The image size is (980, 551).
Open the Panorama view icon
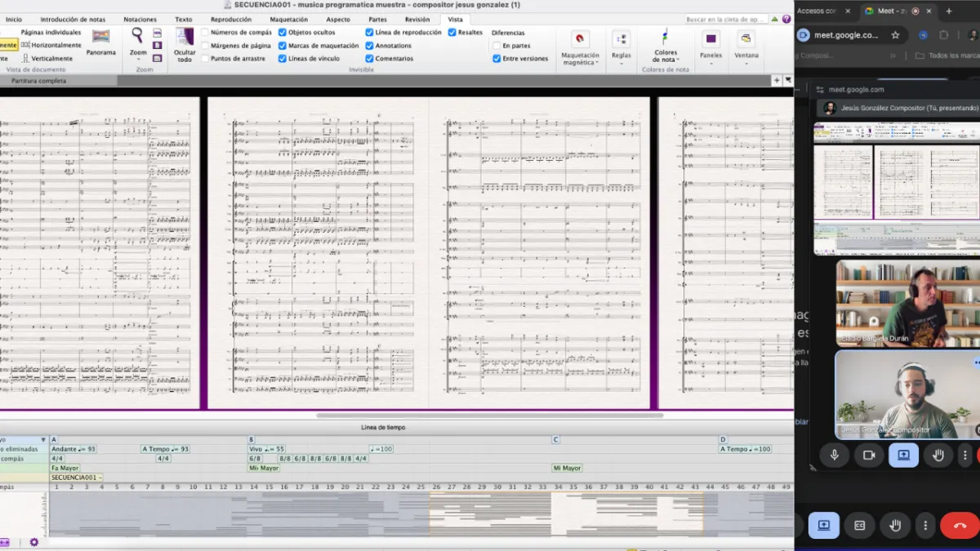click(x=101, y=37)
